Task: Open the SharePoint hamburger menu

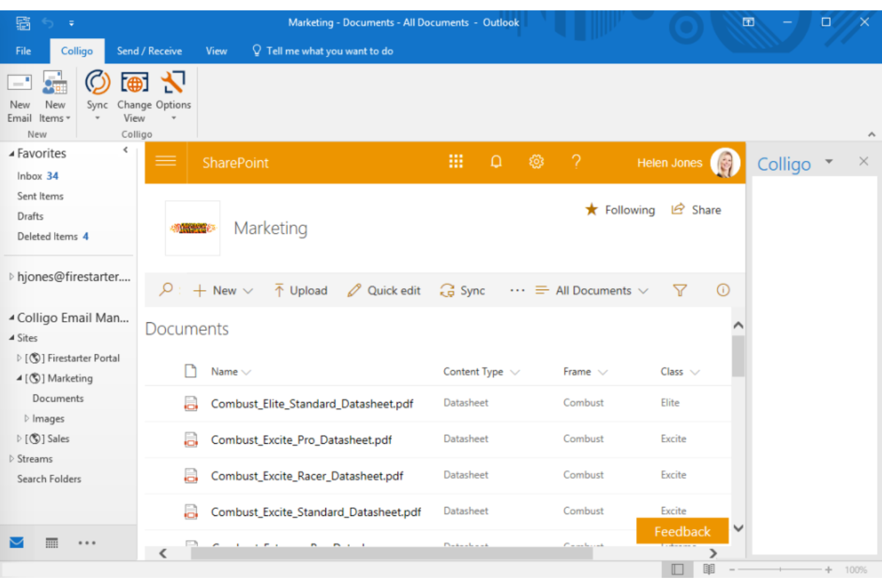Action: tap(166, 161)
